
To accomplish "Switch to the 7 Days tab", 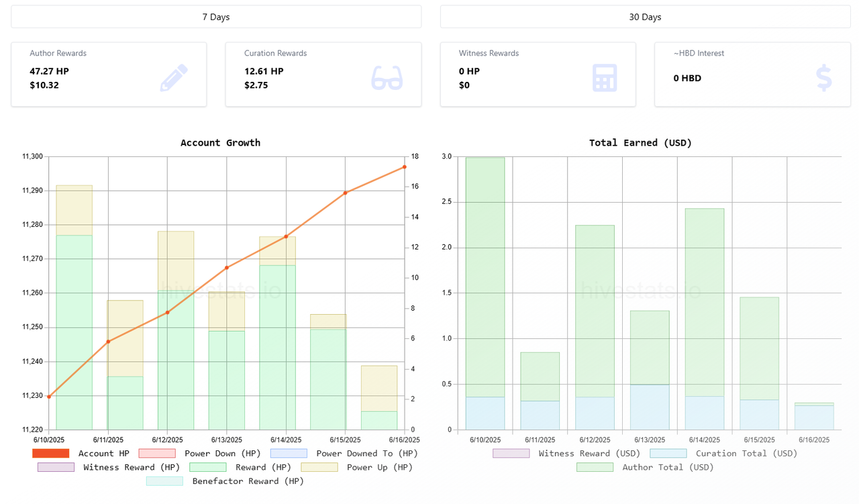I will click(x=216, y=17).
